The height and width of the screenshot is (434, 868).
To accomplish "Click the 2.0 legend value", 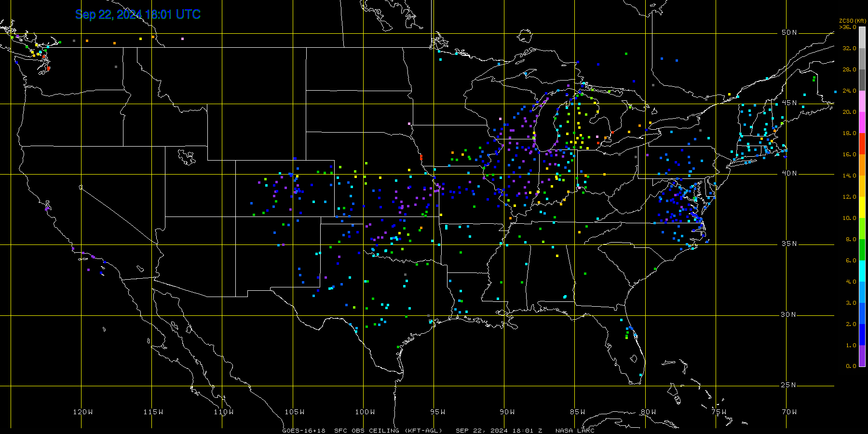I will point(851,324).
